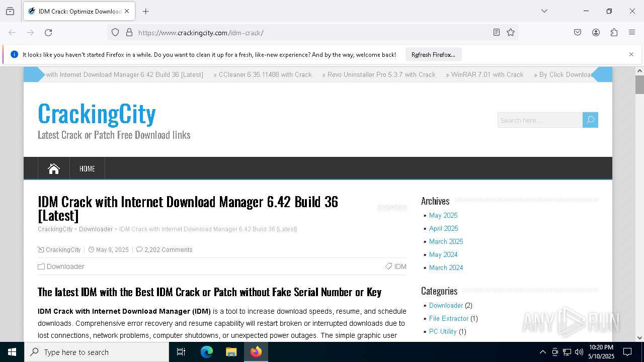Image resolution: width=644 pixels, height=362 pixels.
Task: Click the Downloader folder category under post meta
Action: tap(65, 266)
